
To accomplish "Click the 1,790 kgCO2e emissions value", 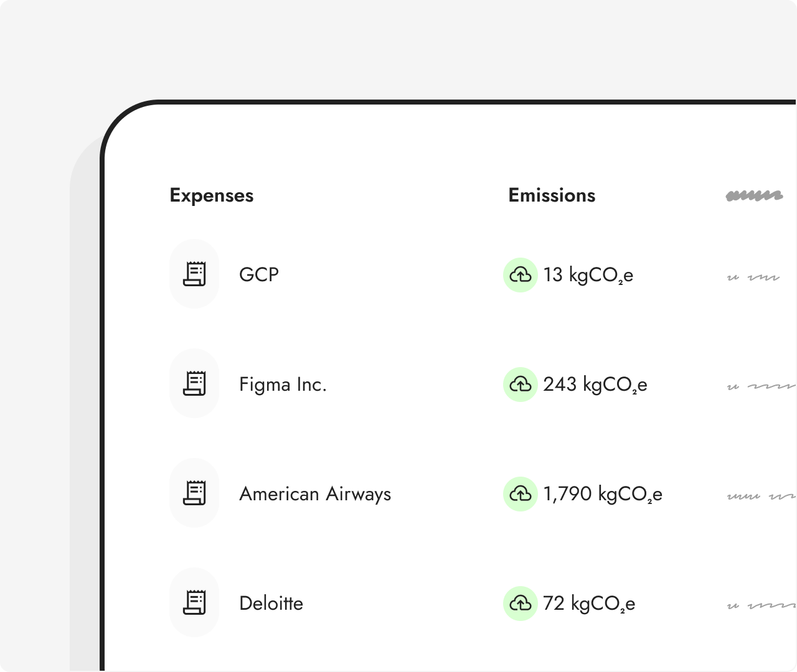I will [x=602, y=494].
